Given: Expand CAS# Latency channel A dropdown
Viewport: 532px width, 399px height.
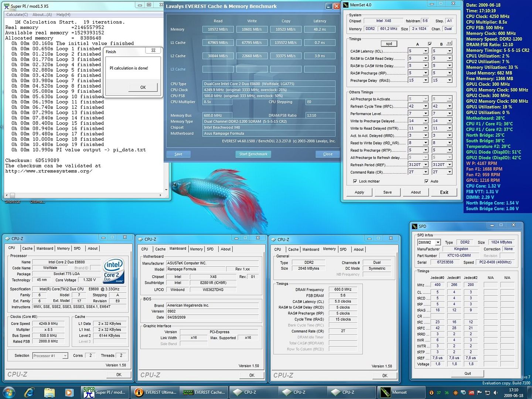Looking at the screenshot, I should point(426,51).
